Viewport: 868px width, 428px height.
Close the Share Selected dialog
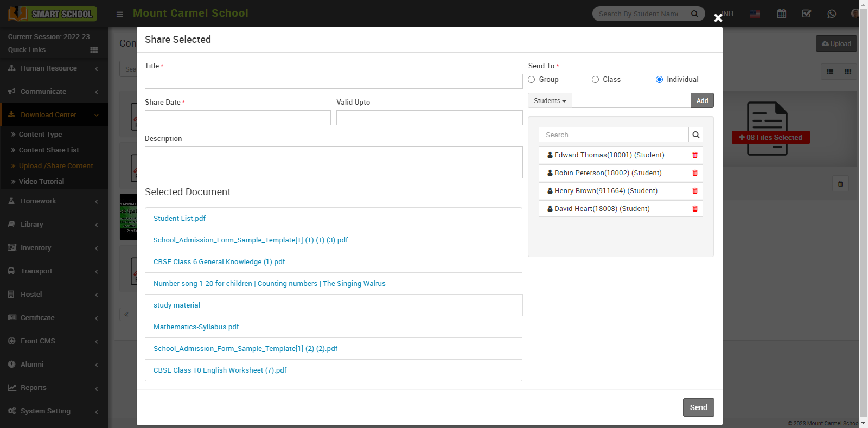point(718,18)
